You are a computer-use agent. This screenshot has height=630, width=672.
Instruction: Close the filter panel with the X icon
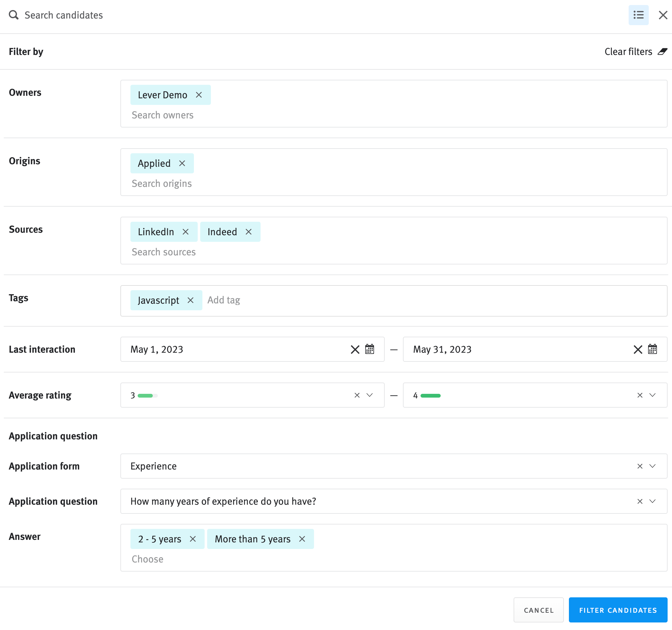tap(662, 15)
